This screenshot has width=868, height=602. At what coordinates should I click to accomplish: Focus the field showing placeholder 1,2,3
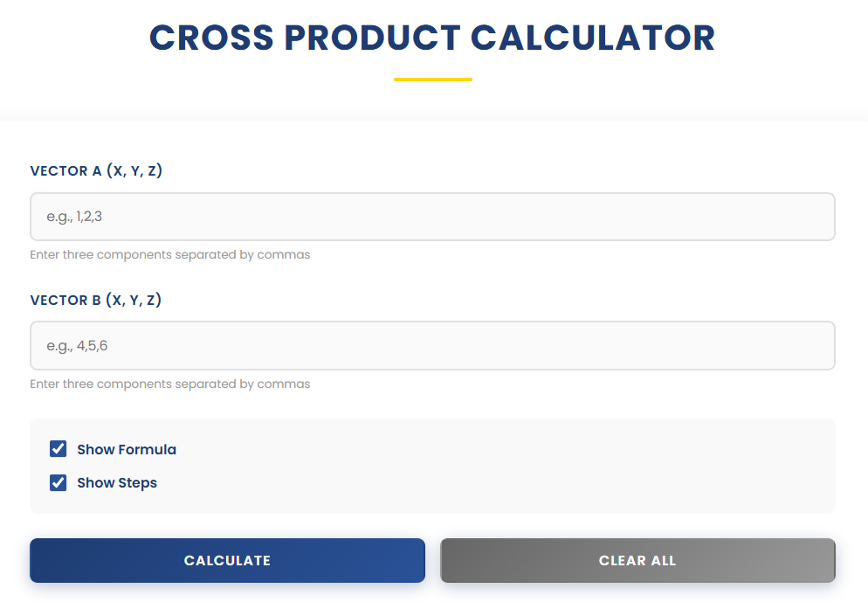[432, 216]
